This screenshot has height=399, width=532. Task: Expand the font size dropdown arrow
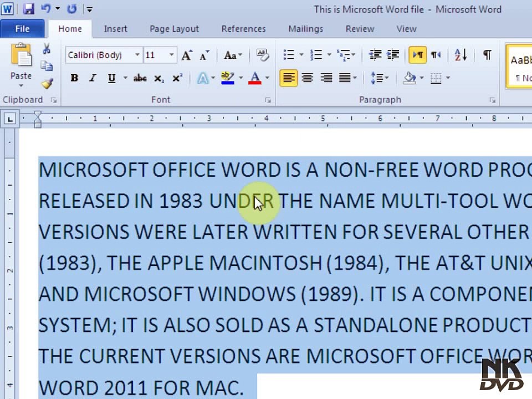tap(172, 55)
